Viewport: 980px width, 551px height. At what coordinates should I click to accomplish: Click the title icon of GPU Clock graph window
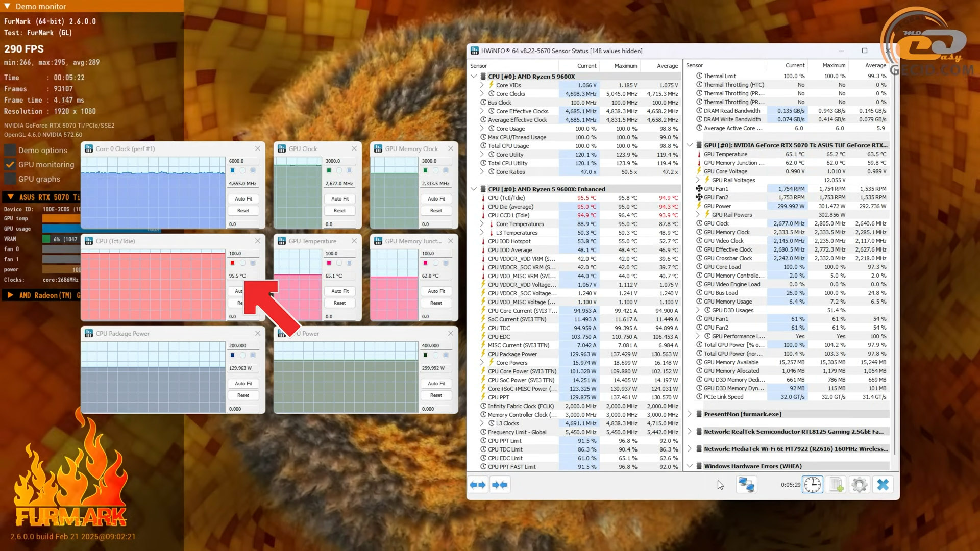point(282,148)
